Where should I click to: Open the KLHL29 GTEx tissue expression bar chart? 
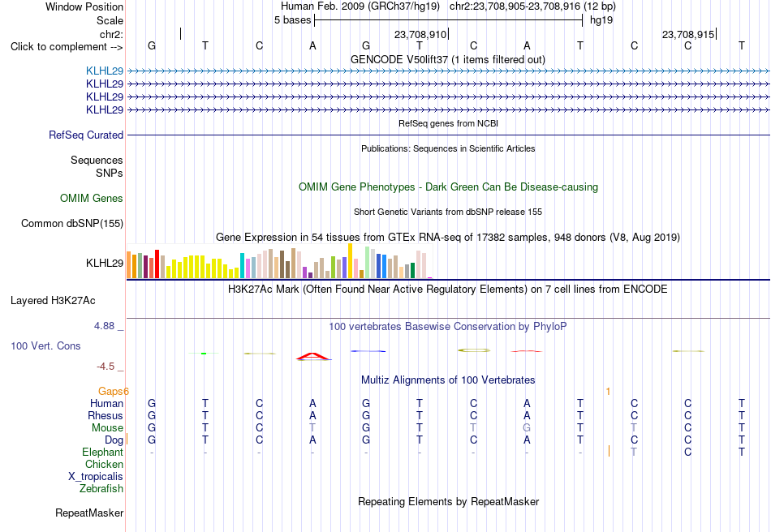coord(279,261)
